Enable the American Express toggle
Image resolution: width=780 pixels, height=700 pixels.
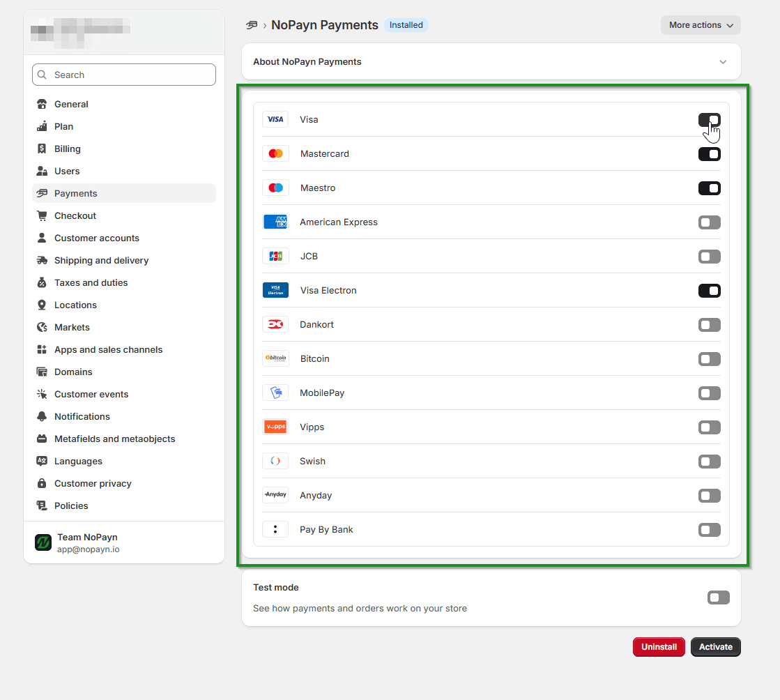(710, 222)
